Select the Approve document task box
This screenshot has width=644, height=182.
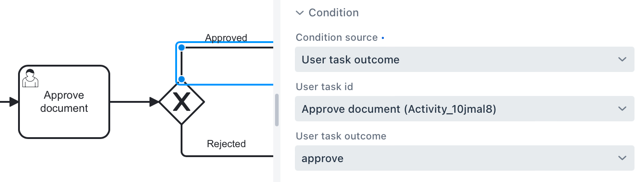tap(64, 118)
